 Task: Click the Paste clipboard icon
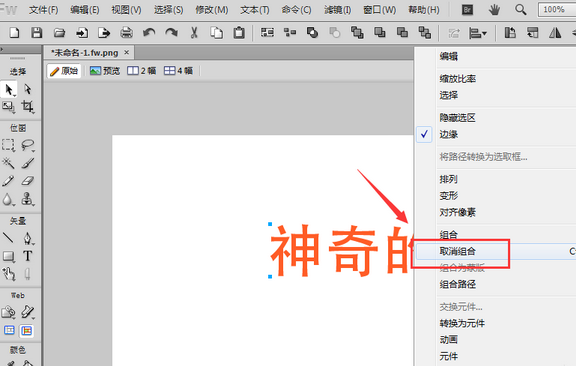click(239, 33)
